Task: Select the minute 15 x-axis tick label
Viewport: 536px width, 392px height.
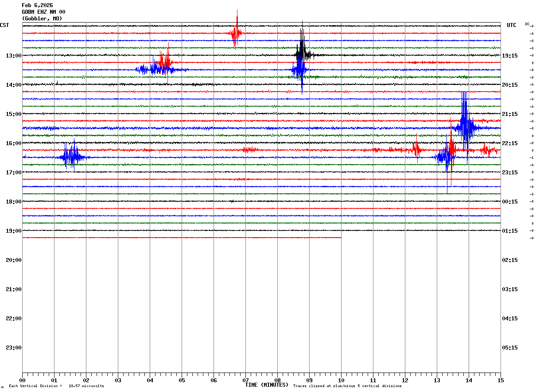Action: coord(500,380)
